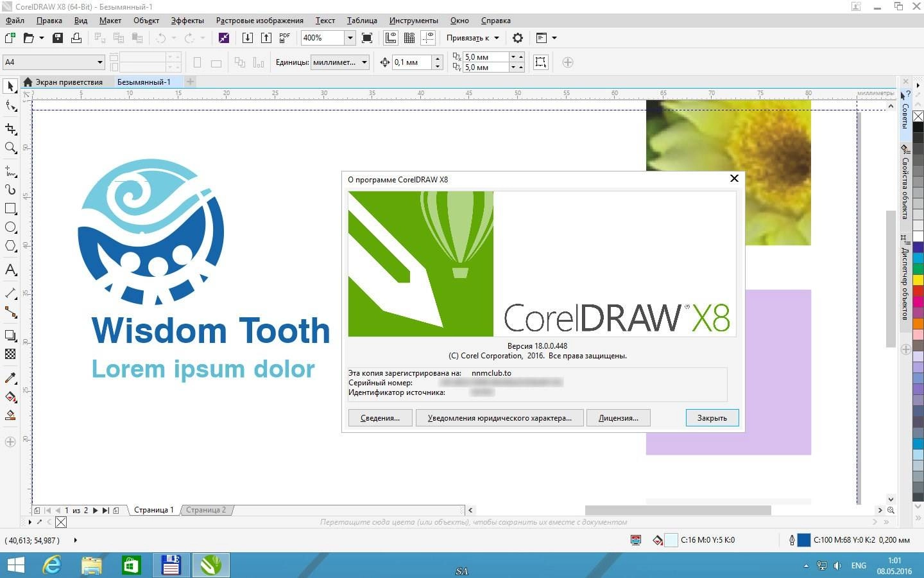Select the Smart Fill tool
The image size is (924, 578).
pyautogui.click(x=10, y=416)
